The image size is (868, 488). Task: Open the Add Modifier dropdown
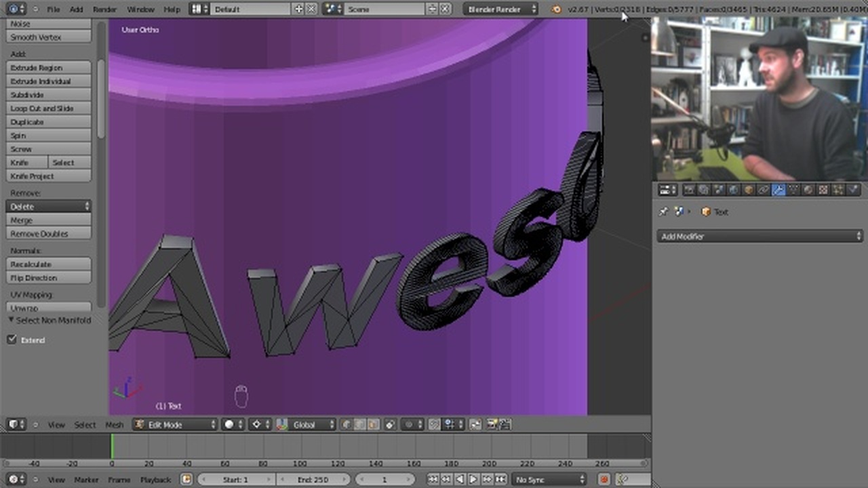coord(759,237)
